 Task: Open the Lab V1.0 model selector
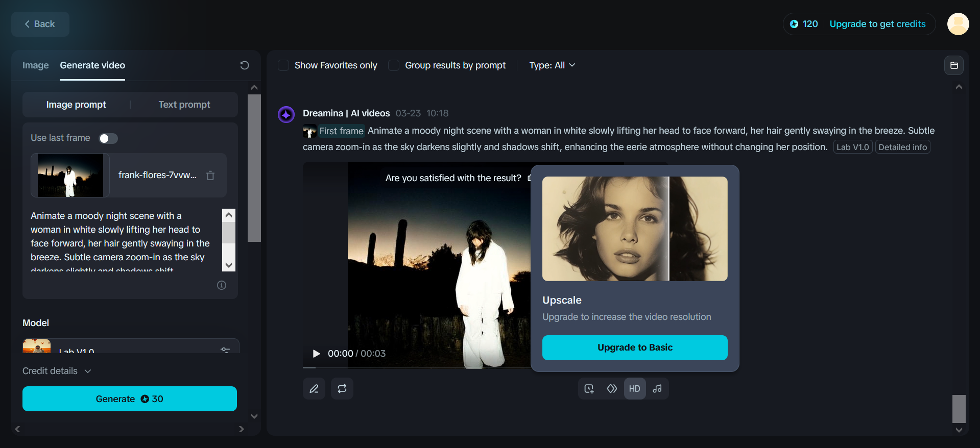131,346
